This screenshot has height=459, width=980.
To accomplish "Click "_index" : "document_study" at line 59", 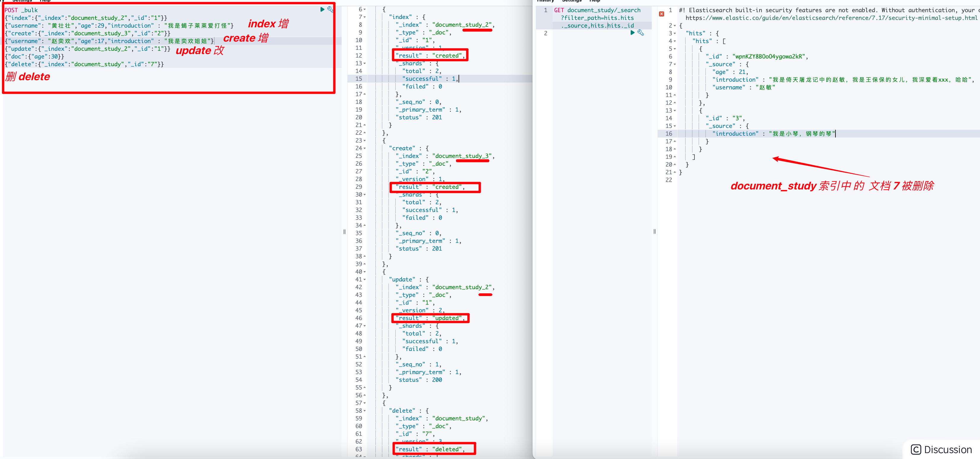I will pos(442,418).
